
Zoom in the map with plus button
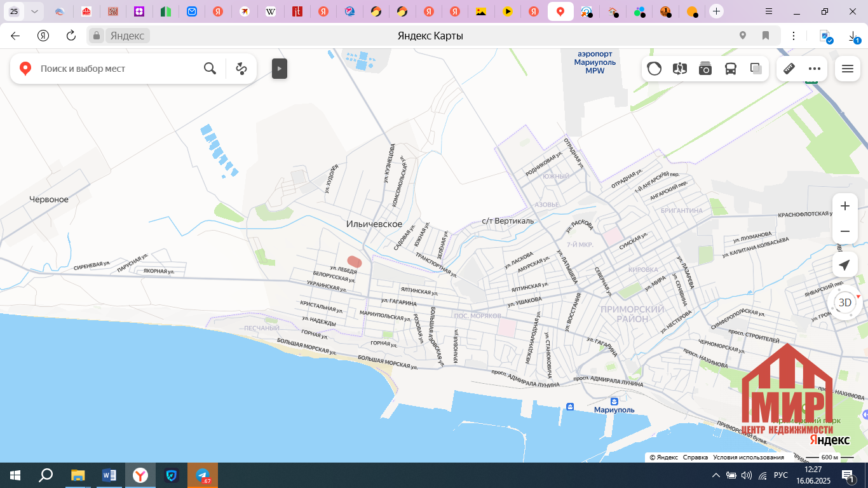click(x=844, y=206)
